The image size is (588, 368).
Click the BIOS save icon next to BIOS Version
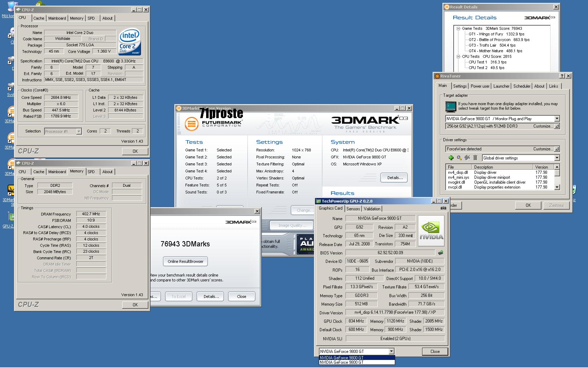click(441, 253)
